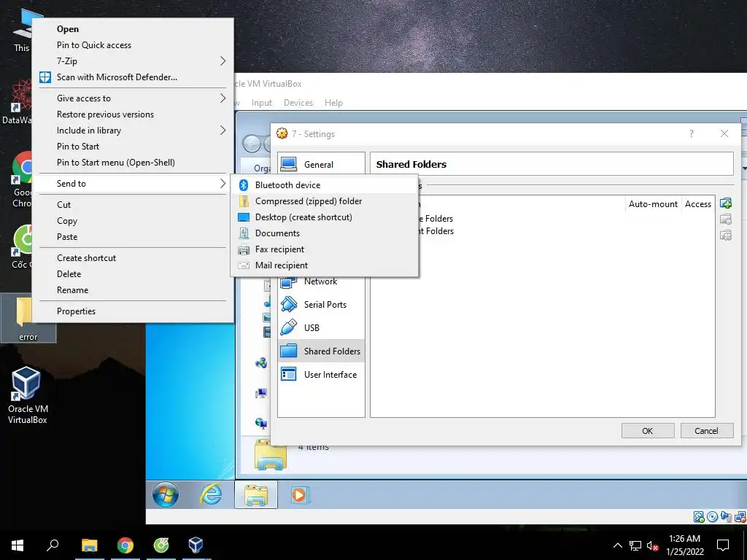Expand the Send to submenu arrow
Screen dimensions: 747x560
222,183
